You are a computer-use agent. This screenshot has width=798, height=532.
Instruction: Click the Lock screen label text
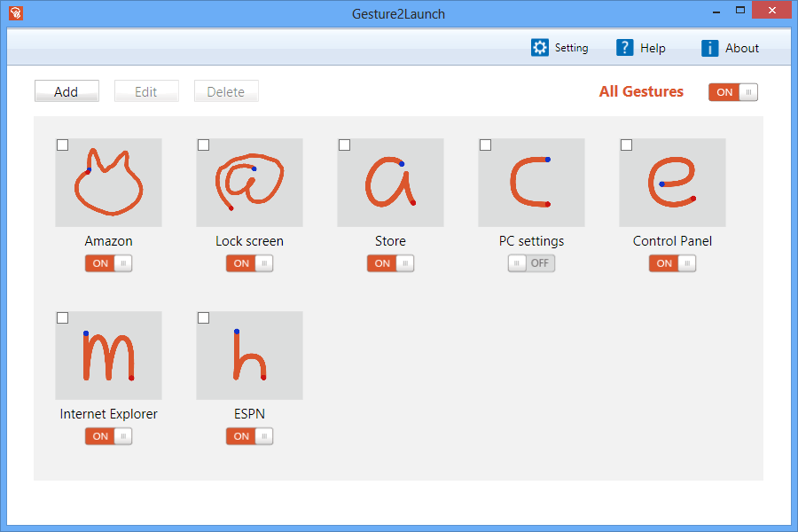(249, 241)
